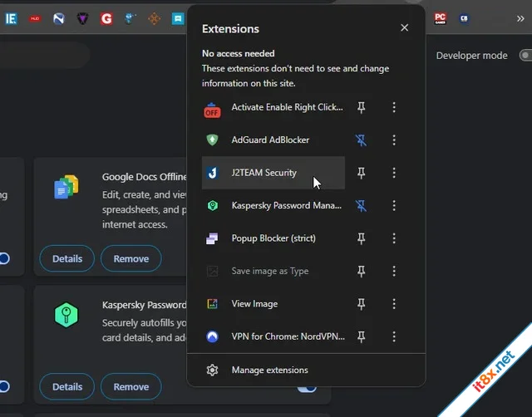
Task: Remove Google Docs Offline extension
Action: click(x=131, y=258)
